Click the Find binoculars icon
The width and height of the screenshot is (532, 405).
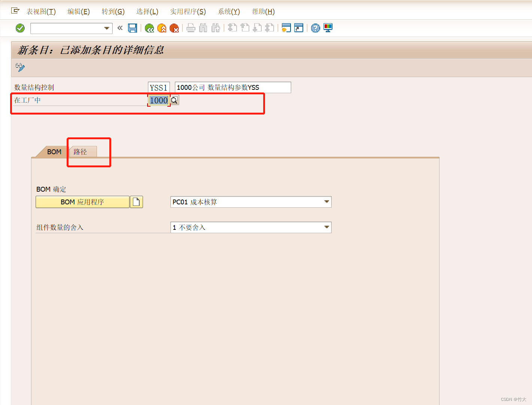[203, 28]
